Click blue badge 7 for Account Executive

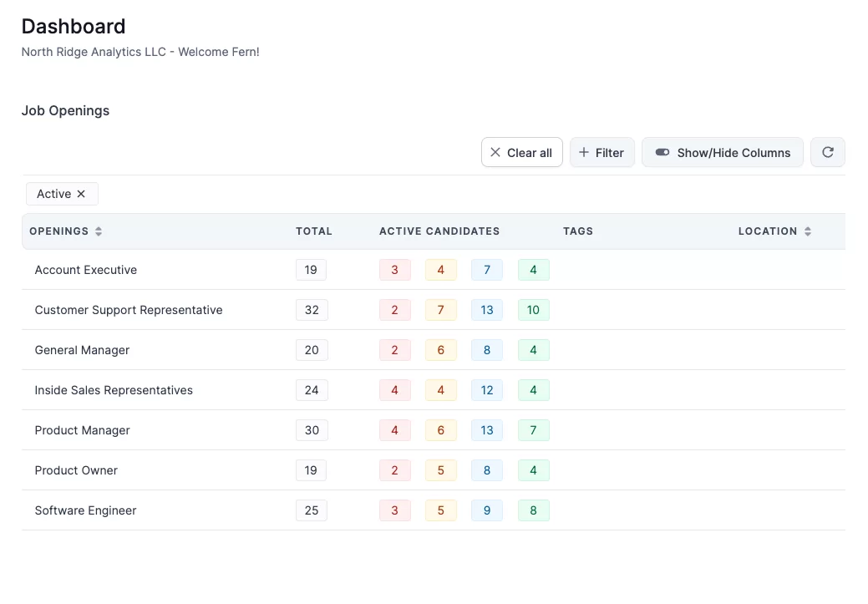point(487,270)
